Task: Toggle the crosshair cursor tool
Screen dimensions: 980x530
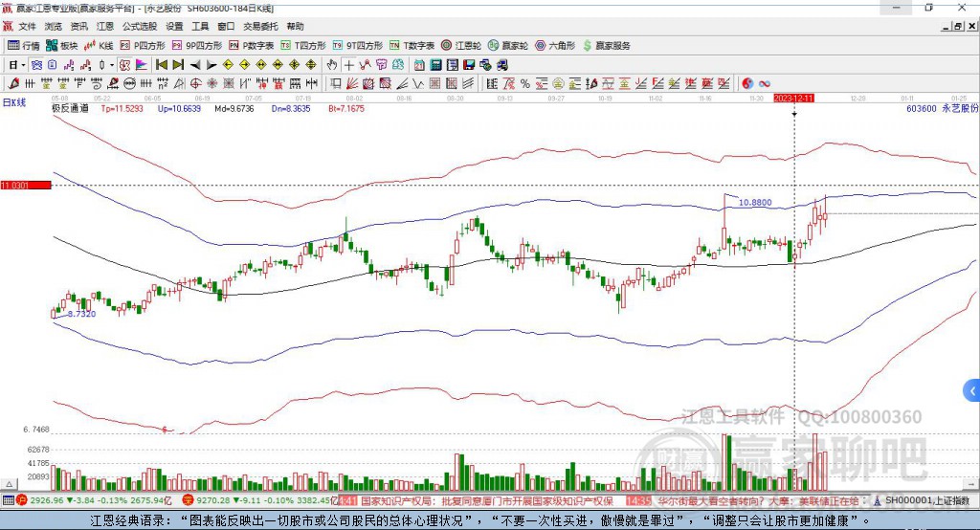Action: click(x=350, y=65)
